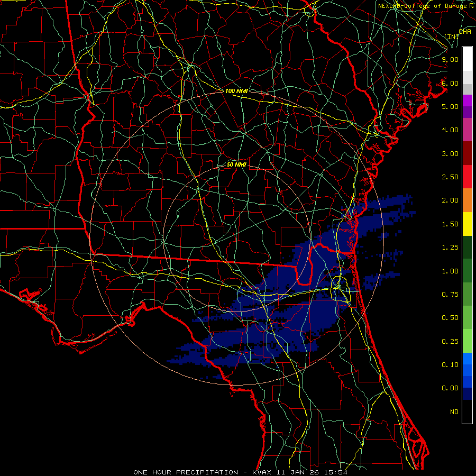Click the 9.00 legend value
The image size is (476, 476).
click(450, 59)
